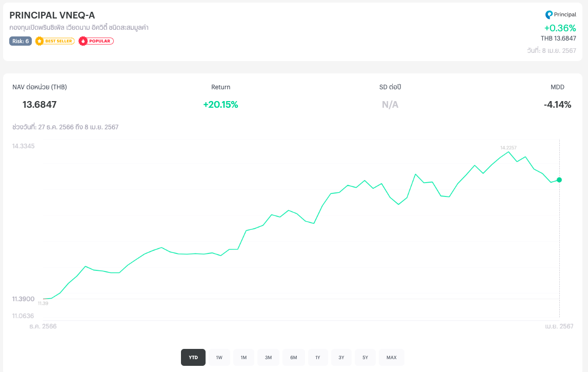Switch chart to 1W range
The height and width of the screenshot is (372, 588).
coord(219,357)
